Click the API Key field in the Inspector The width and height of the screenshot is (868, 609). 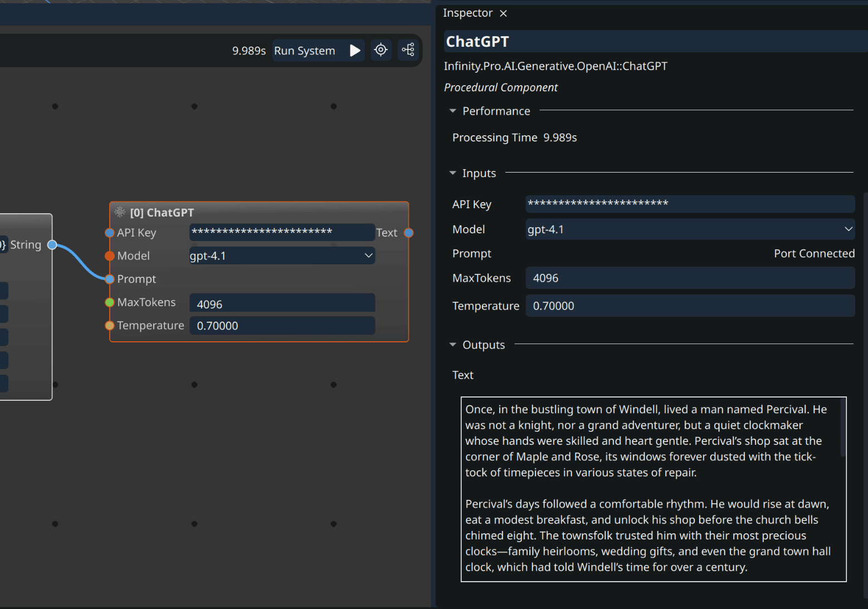690,204
